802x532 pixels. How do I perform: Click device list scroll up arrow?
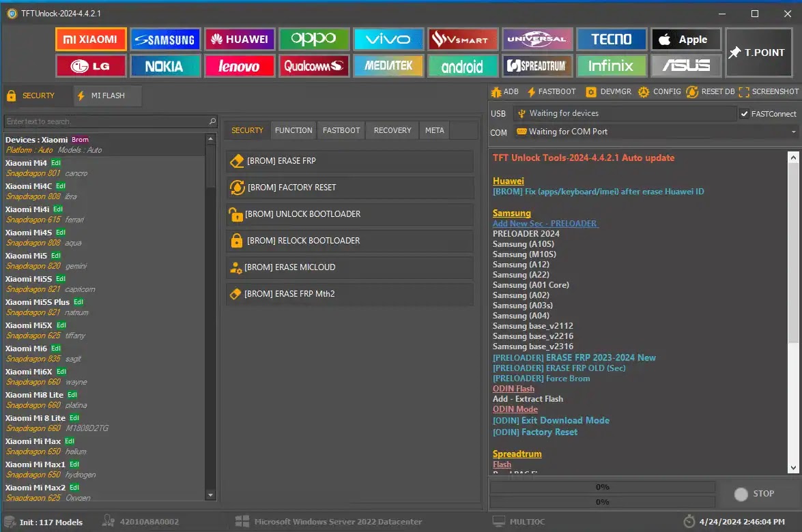(x=211, y=138)
